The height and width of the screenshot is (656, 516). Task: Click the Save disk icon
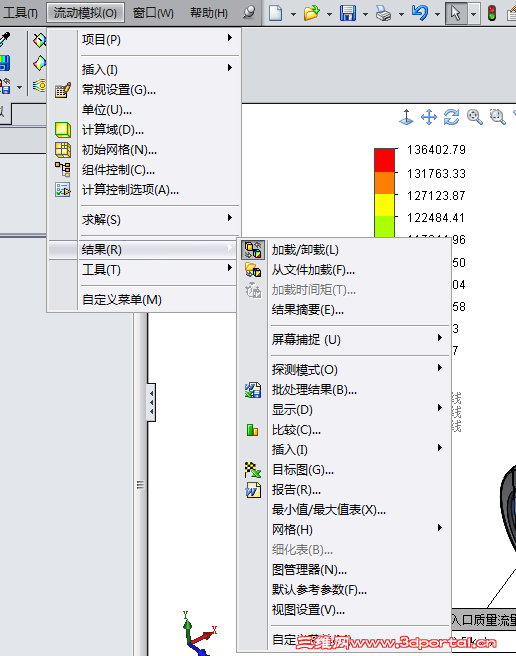(x=348, y=13)
